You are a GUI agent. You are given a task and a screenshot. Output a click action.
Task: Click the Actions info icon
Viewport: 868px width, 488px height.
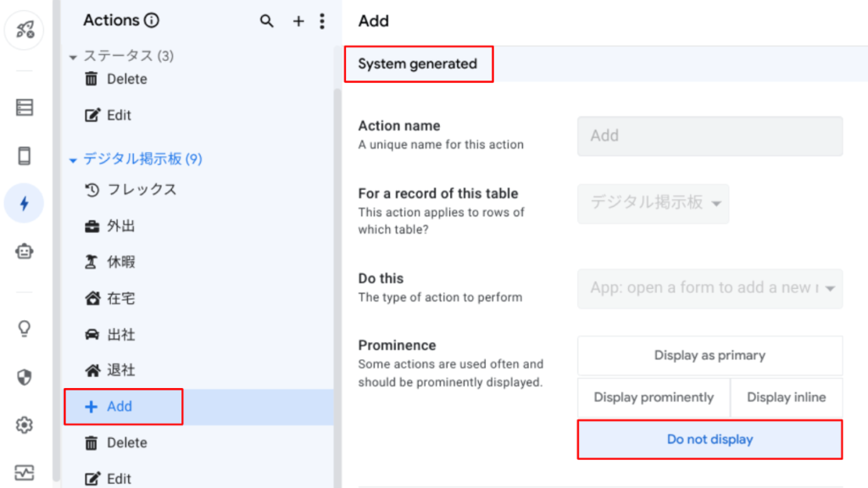click(x=152, y=20)
